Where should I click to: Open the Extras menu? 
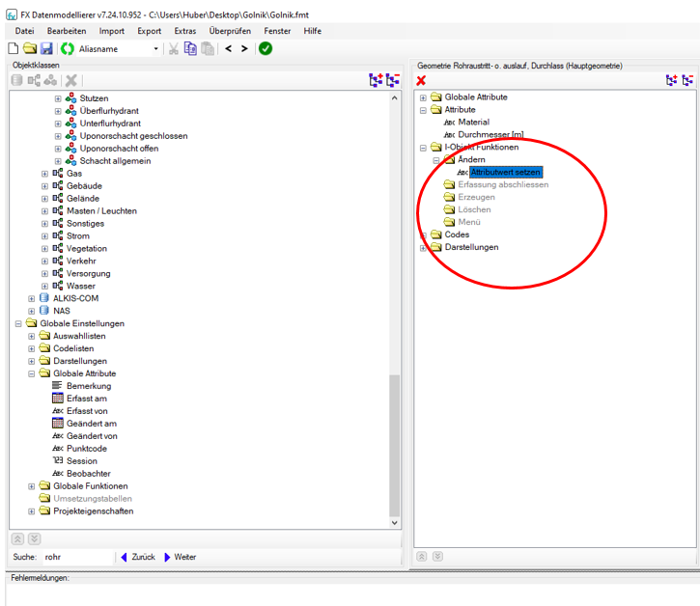[x=184, y=31]
